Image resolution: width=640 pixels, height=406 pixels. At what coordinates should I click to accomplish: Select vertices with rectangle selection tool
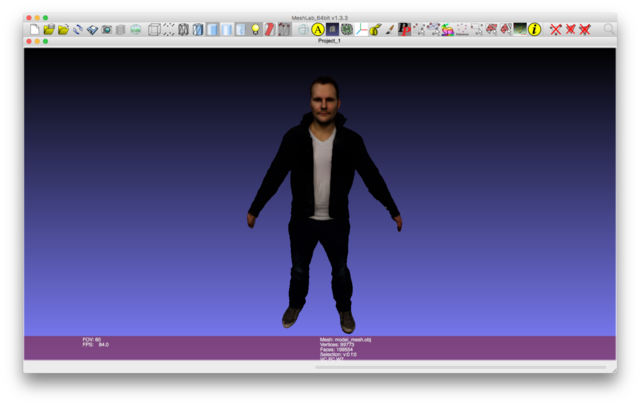pos(477,29)
